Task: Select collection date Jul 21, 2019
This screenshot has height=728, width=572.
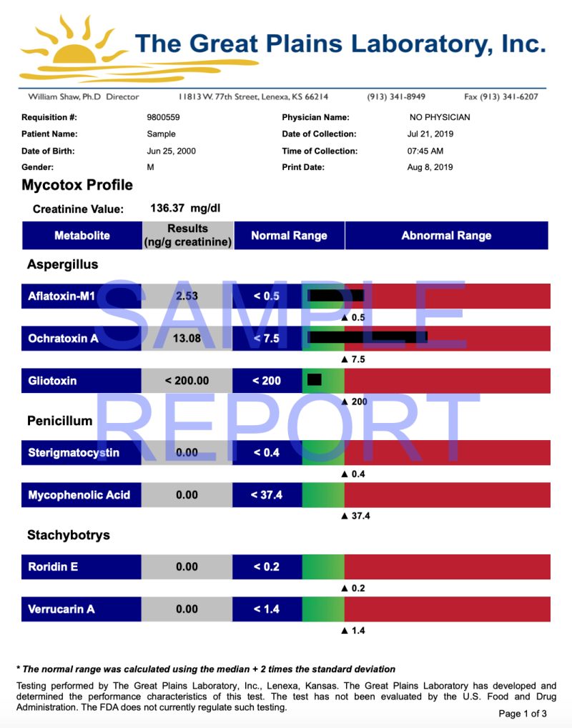Action: point(430,134)
